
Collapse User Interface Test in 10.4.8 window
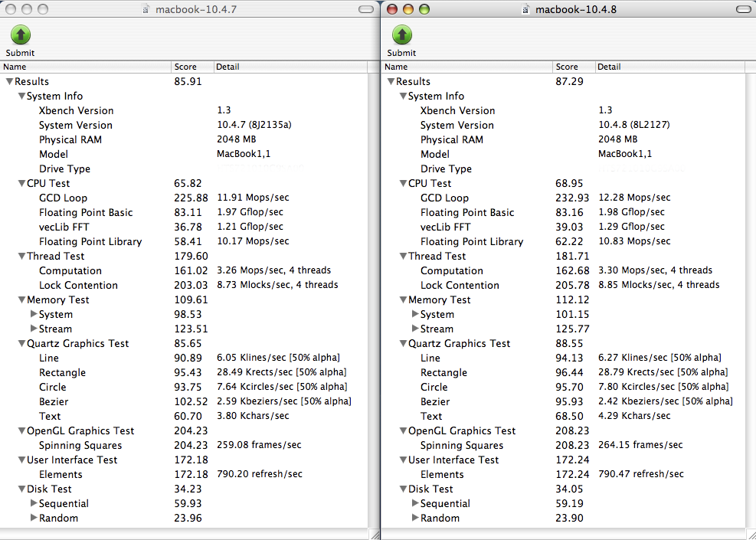coord(403,460)
